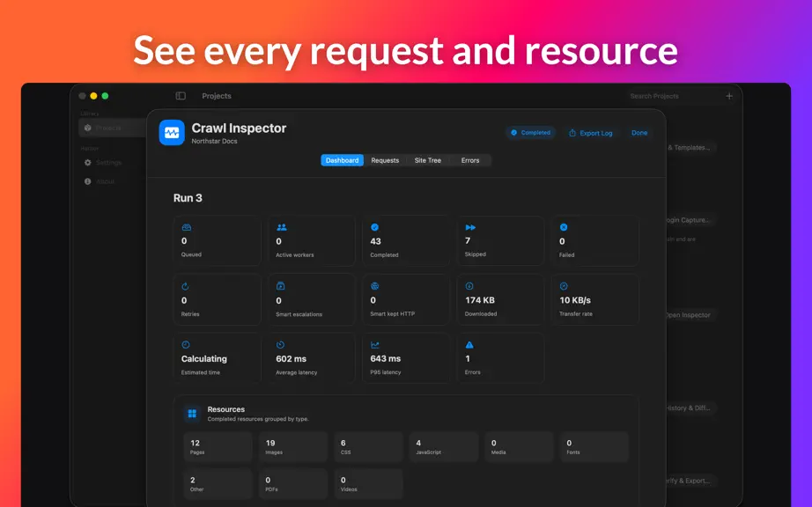Click the Export Log button
Image resolution: width=812 pixels, height=507 pixels.
click(591, 133)
